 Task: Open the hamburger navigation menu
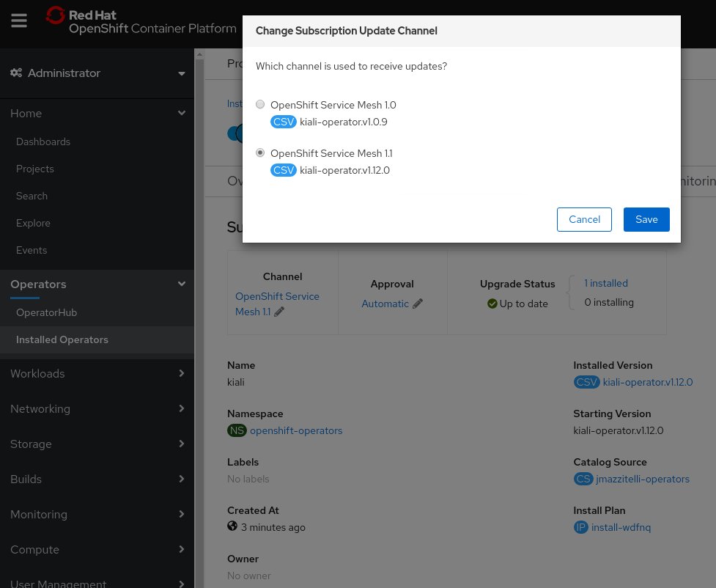click(x=19, y=21)
